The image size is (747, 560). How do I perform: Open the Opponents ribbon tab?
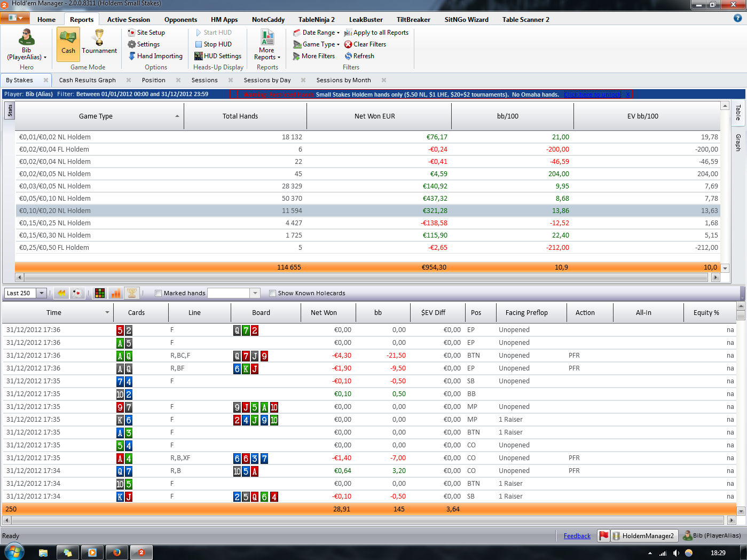(180, 20)
